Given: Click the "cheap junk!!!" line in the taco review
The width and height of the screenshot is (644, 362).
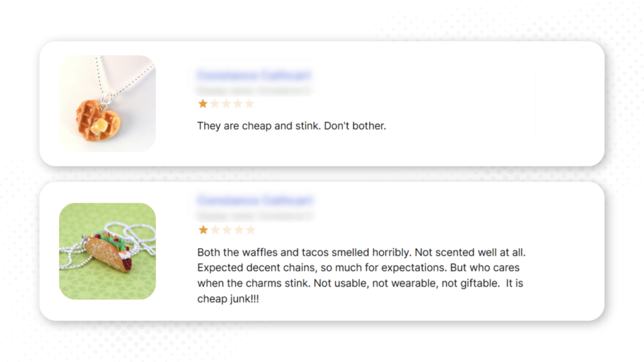Looking at the screenshot, I should pyautogui.click(x=228, y=299).
